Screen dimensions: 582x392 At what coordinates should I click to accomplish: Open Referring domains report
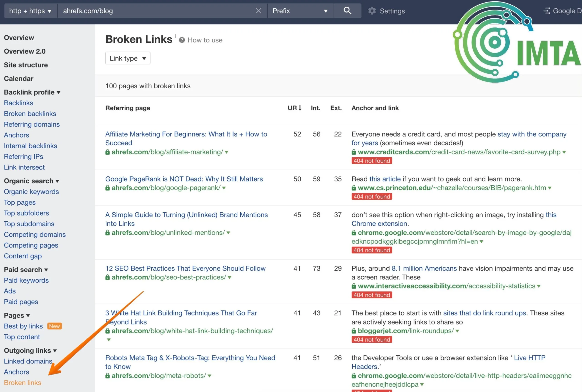(x=32, y=124)
